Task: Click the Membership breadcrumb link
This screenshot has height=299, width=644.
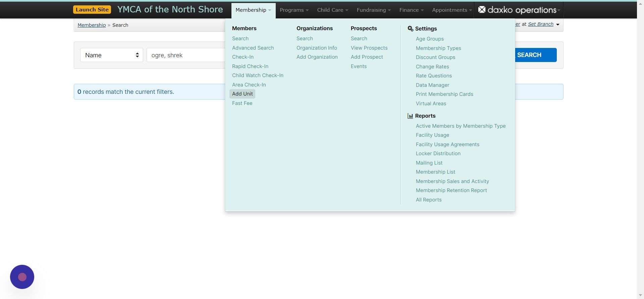Action: (92, 25)
